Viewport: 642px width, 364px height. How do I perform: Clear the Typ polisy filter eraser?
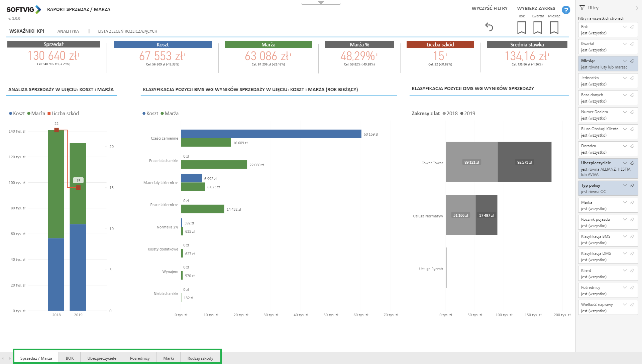632,185
